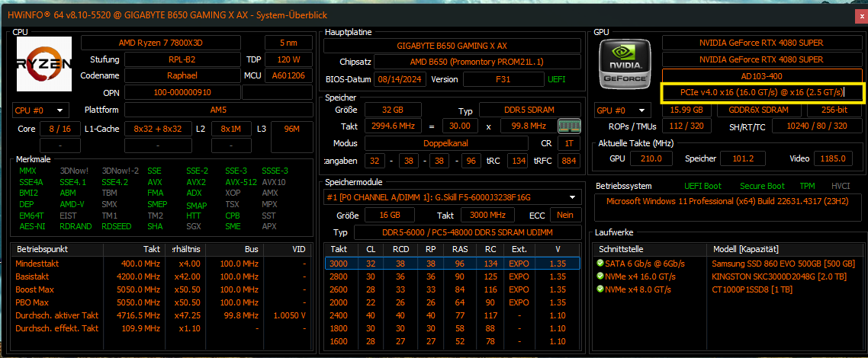The height and width of the screenshot is (358, 868).
Task: Click the OPN 100-000000910 field
Action: coord(182,92)
